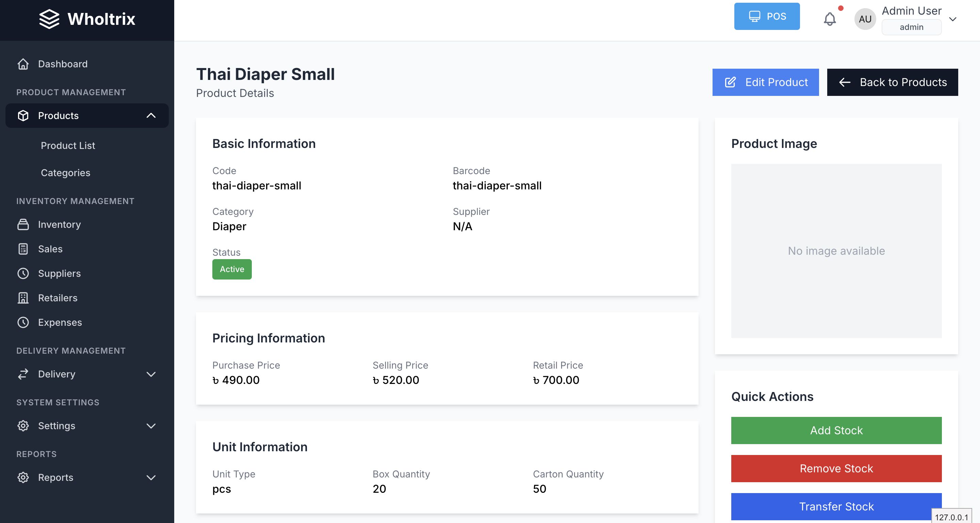
Task: Click the Edit Product button
Action: click(765, 82)
